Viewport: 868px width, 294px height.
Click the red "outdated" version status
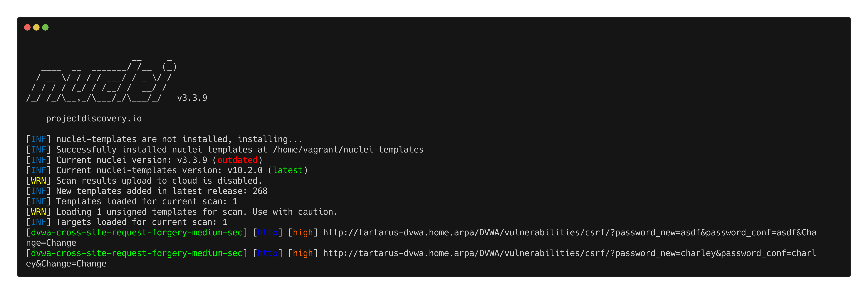click(x=237, y=160)
